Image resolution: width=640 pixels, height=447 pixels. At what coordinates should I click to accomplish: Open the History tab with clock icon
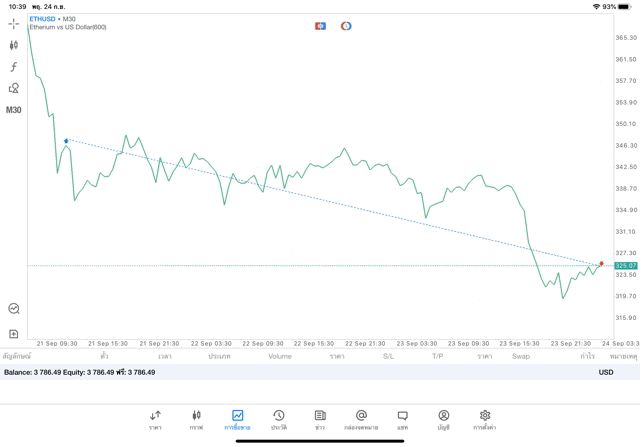click(x=278, y=419)
